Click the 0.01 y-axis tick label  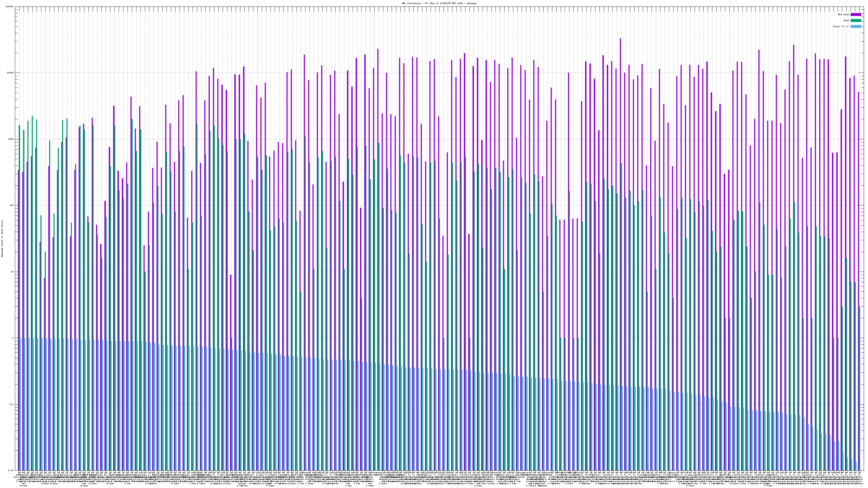coord(11,470)
